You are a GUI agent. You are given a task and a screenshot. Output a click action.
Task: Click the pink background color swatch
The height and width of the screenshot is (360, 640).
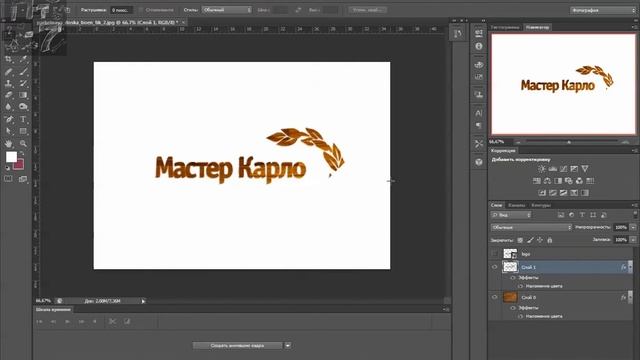coord(19,164)
